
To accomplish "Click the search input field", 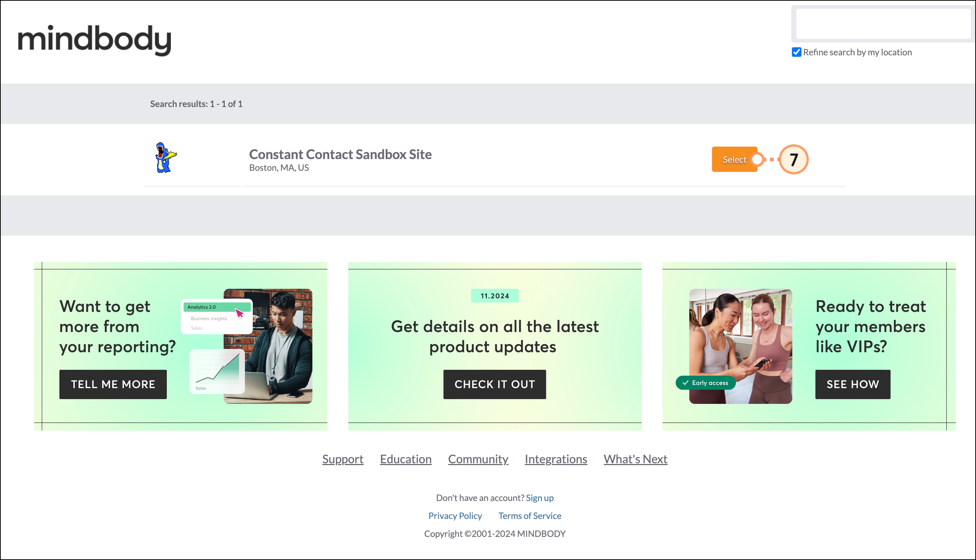I will (883, 24).
